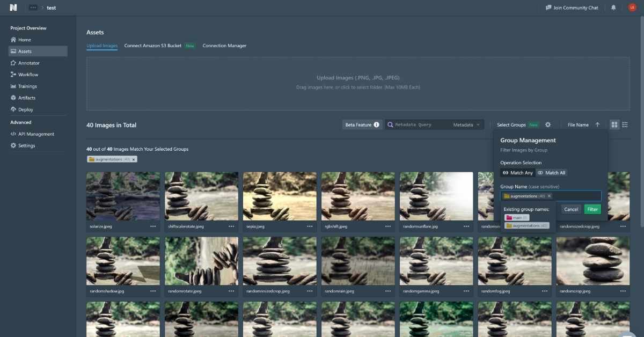Open options menu for randomsizedcrop.jpeg
This screenshot has height=337, width=644.
click(623, 226)
